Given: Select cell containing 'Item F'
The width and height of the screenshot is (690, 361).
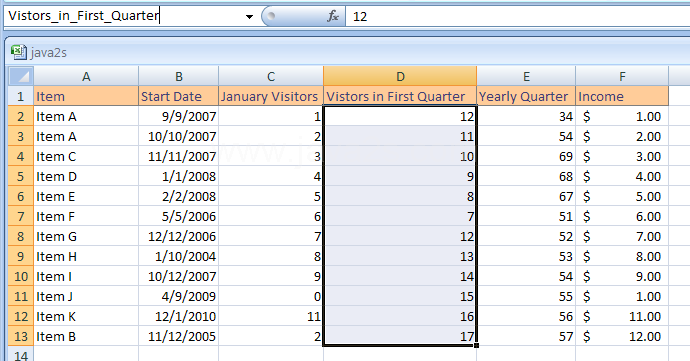Looking at the screenshot, I should click(86, 216).
